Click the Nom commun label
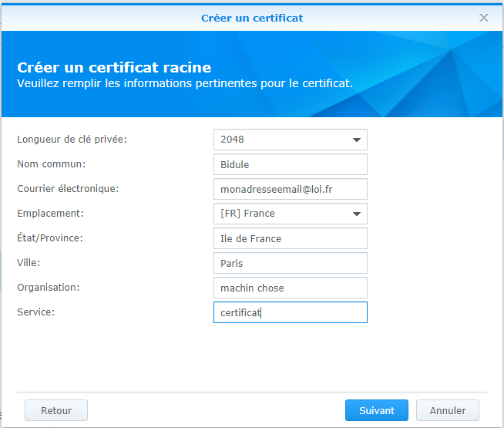 52,164
